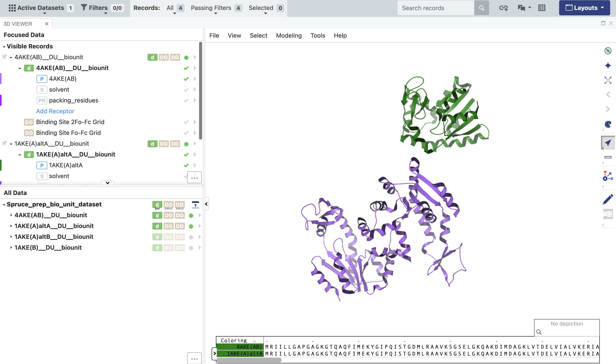Open the spreadsheet grid icon in header
The width and height of the screenshot is (616, 364).
click(x=542, y=8)
